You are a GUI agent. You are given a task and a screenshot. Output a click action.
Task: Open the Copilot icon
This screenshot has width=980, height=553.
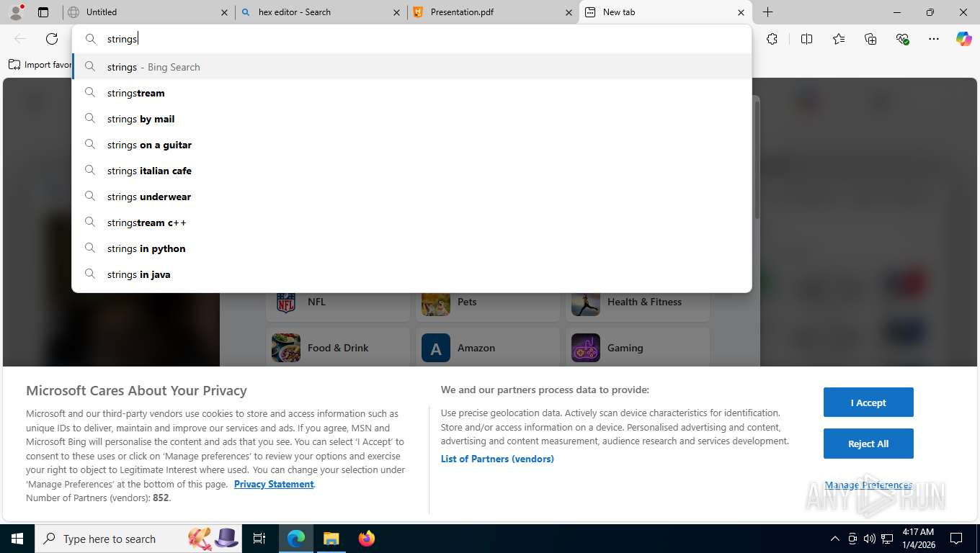pos(964,39)
